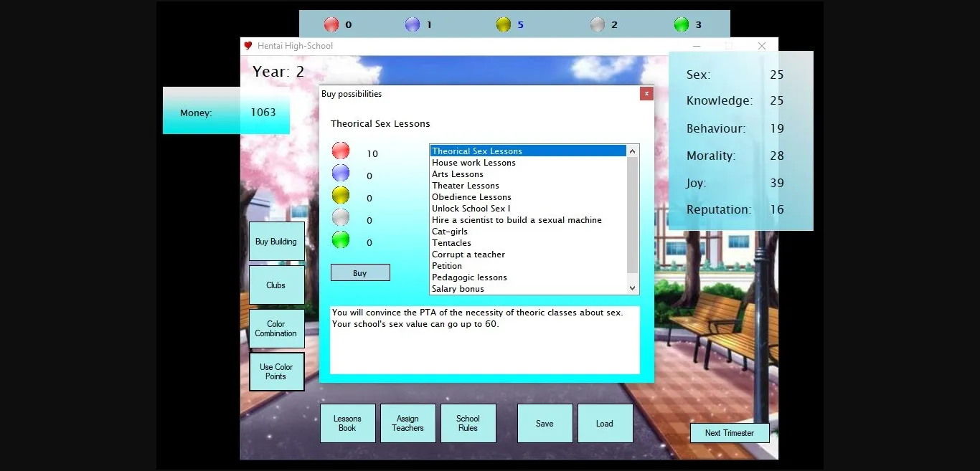Click the Buy button
The image size is (980, 471).
pos(360,272)
